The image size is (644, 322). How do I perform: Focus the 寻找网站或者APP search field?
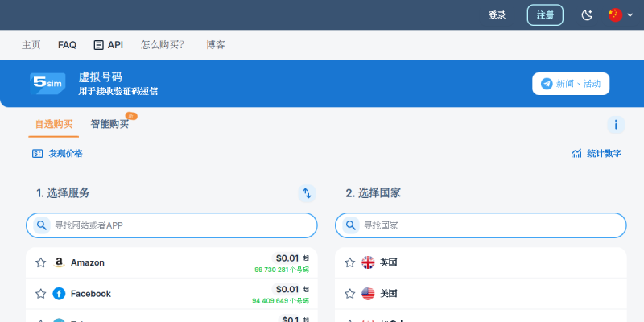171,225
